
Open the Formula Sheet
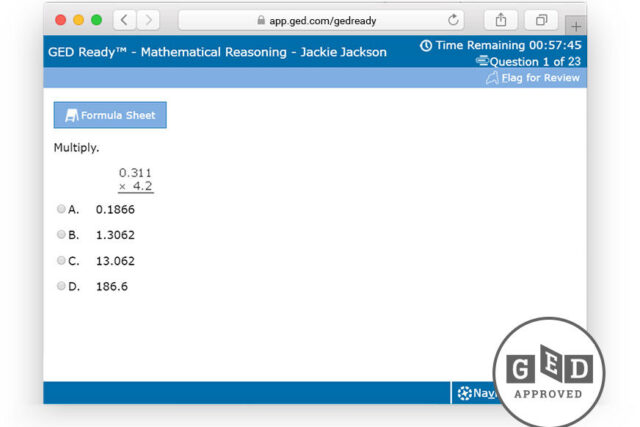[x=110, y=115]
